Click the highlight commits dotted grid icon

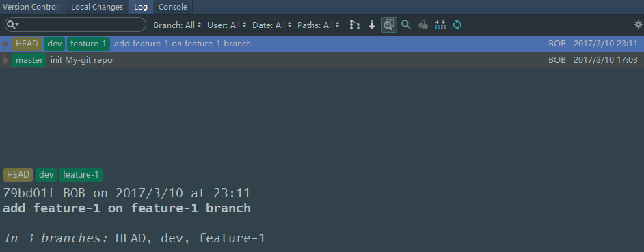point(440,25)
